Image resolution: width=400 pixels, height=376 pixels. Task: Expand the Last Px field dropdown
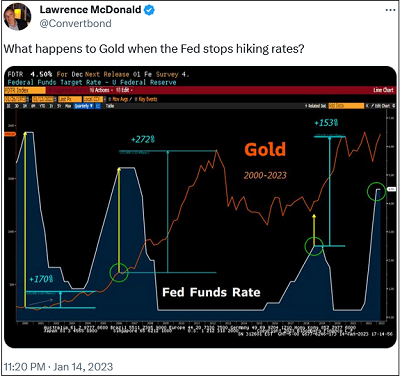tap(70, 99)
